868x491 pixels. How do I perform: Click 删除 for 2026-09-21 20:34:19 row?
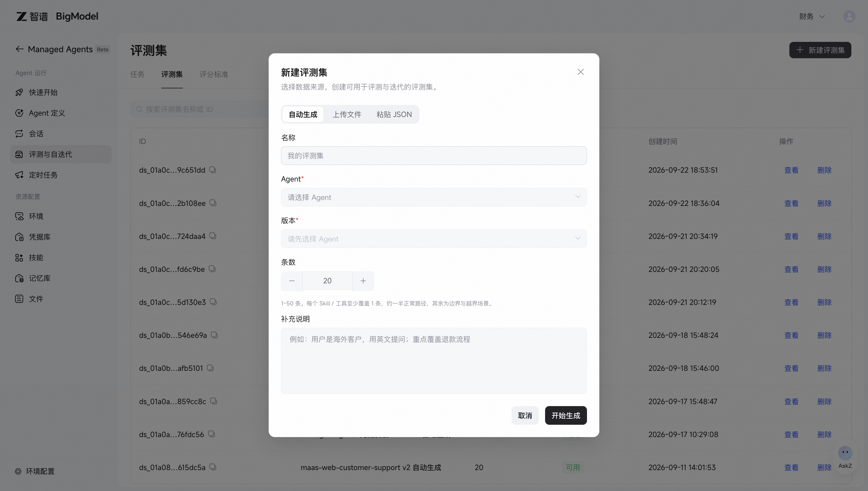point(824,236)
